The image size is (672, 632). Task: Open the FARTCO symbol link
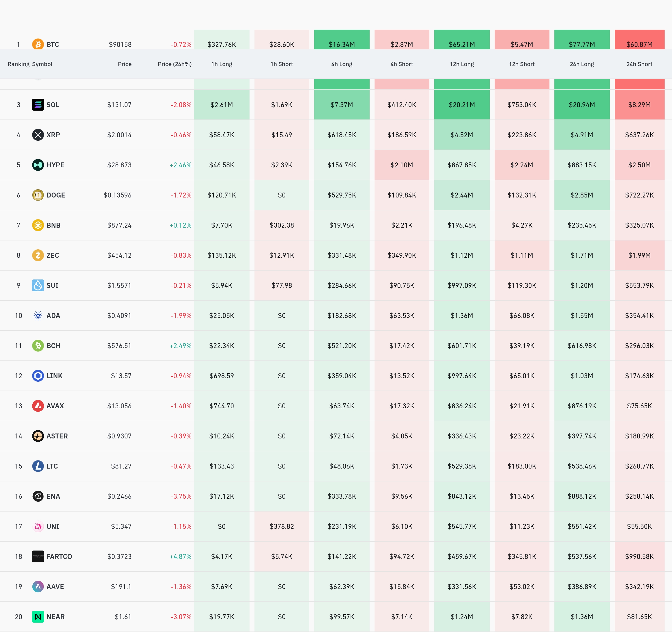59,556
